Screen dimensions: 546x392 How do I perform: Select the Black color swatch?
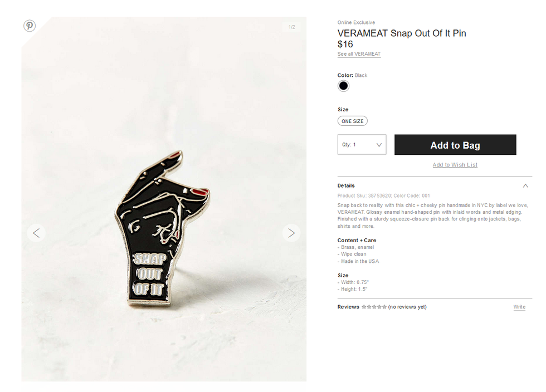point(343,86)
